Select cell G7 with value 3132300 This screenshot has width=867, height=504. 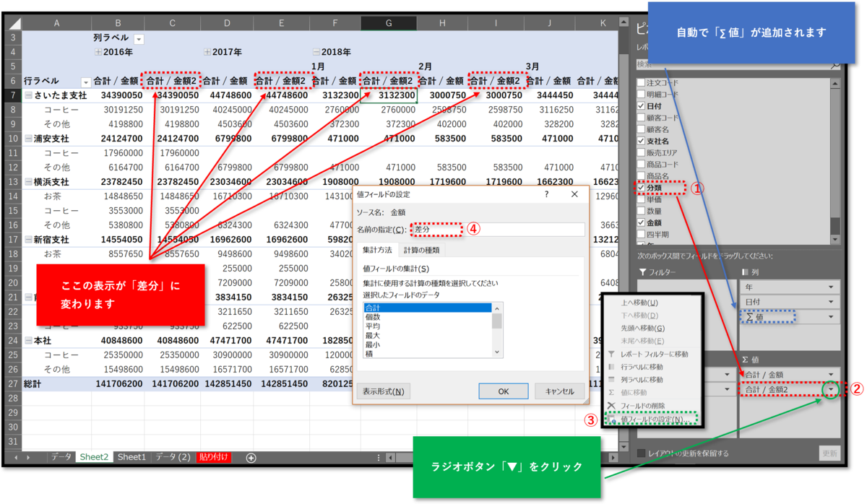tap(389, 95)
